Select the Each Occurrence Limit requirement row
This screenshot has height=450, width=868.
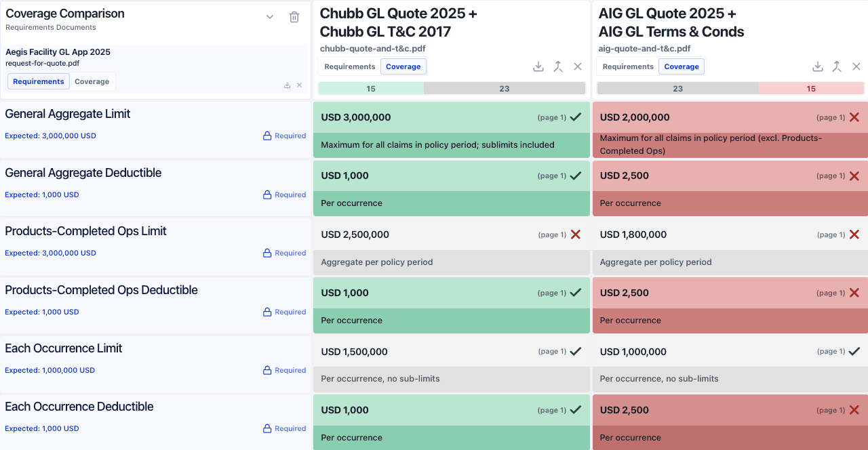155,364
